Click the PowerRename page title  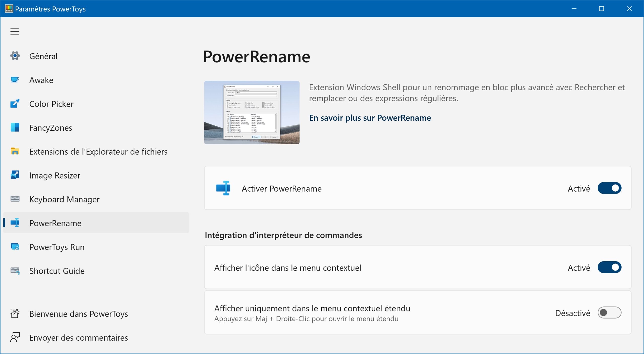(x=257, y=57)
